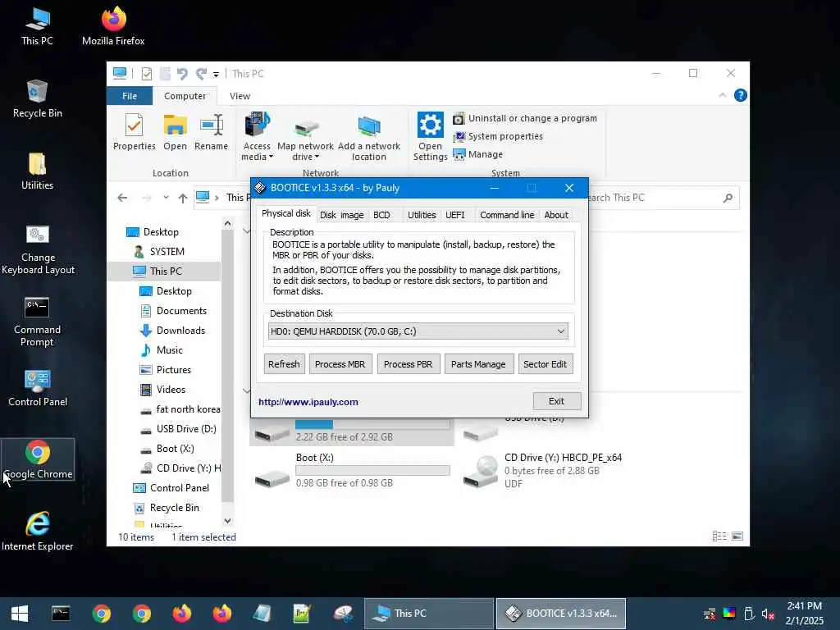Launch Command Prompt desktop shortcut
Image resolution: width=840 pixels, height=630 pixels.
pos(37,322)
